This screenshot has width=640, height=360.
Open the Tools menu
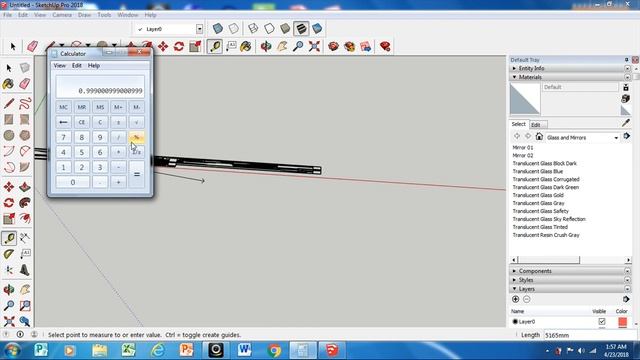[x=104, y=15]
